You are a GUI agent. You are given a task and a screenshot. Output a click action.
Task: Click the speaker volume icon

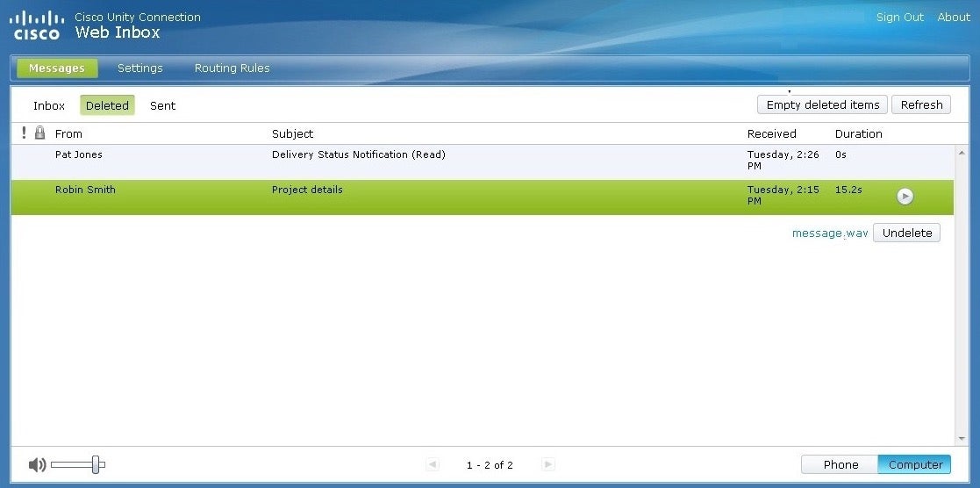37,464
